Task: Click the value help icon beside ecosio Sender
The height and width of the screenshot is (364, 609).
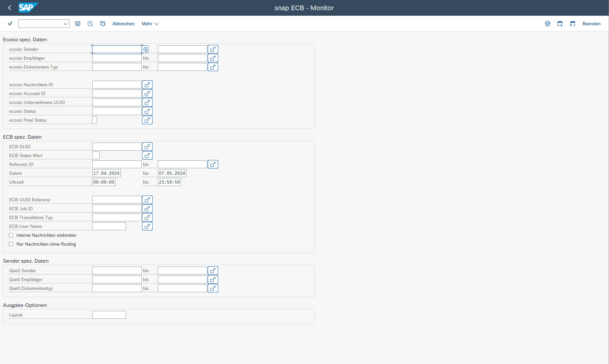Action: pyautogui.click(x=145, y=50)
